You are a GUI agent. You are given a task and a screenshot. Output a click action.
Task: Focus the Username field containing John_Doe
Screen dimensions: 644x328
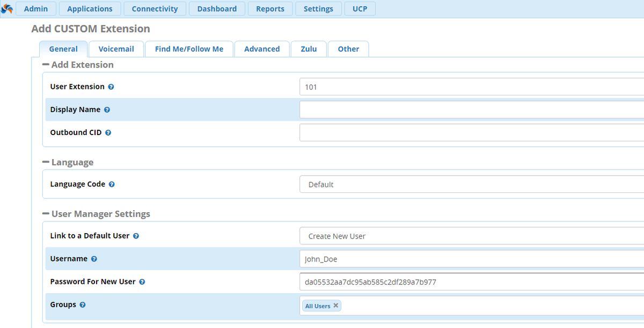[472, 259]
